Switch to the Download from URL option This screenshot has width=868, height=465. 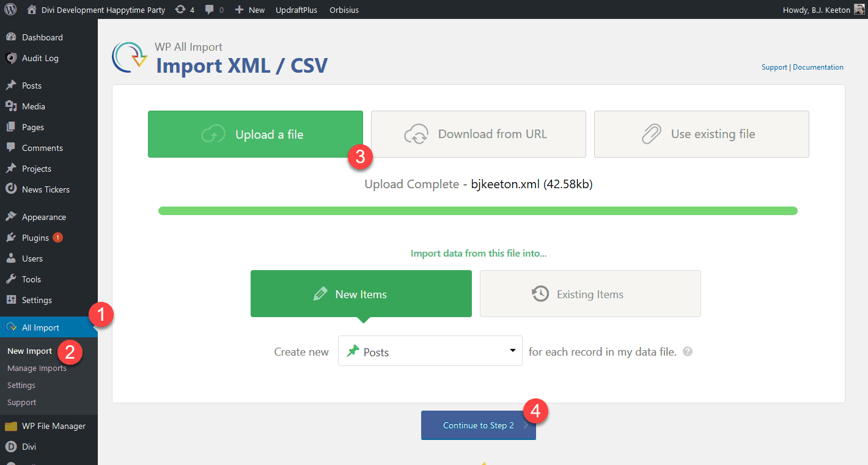tap(478, 134)
